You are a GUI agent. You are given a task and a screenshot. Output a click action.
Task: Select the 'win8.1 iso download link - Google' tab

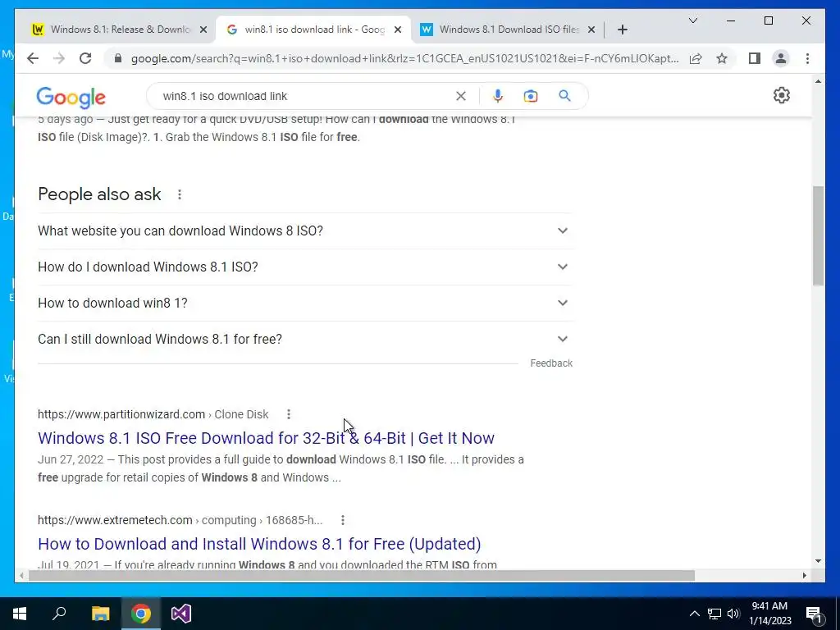click(313, 30)
